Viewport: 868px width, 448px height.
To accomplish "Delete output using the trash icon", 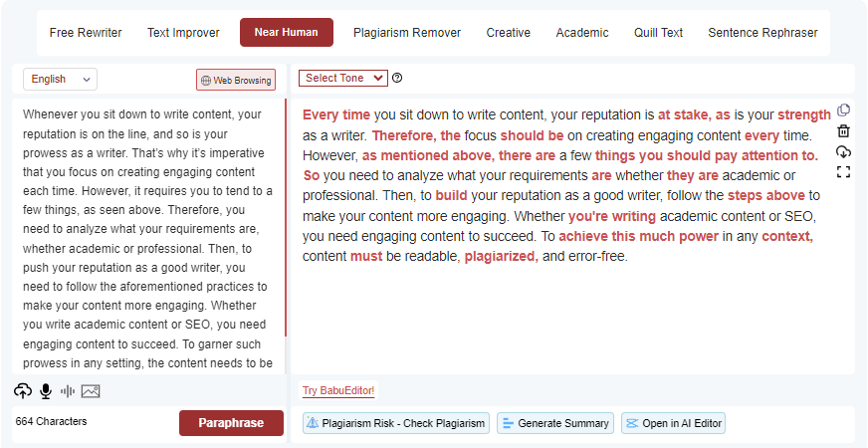I will click(843, 131).
